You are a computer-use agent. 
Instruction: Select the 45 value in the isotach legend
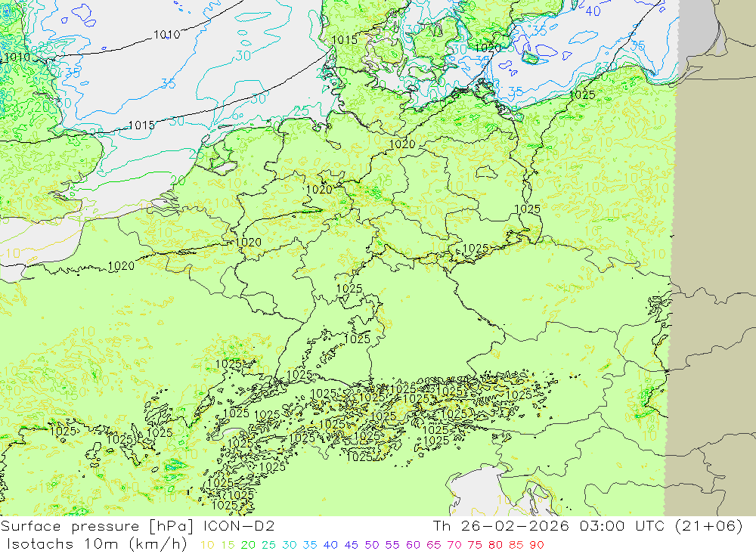[x=352, y=545]
